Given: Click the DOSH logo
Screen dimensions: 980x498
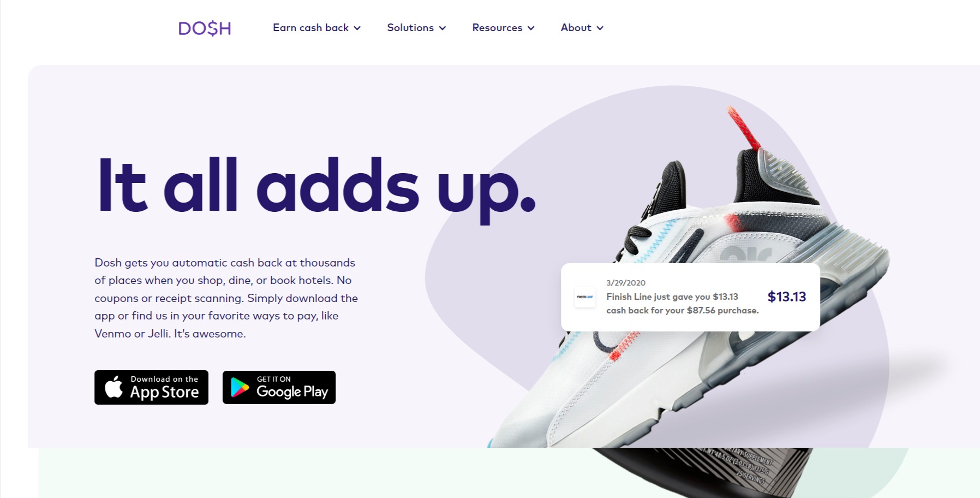Looking at the screenshot, I should (205, 28).
